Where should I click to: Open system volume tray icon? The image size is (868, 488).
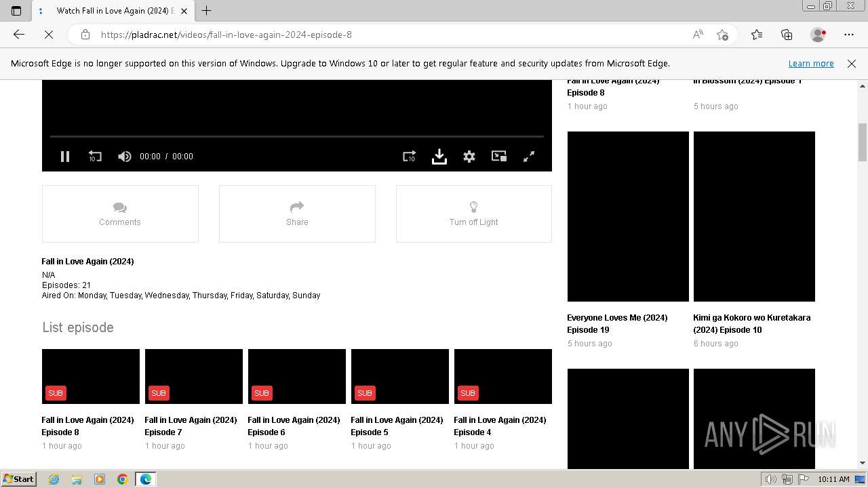point(770,479)
